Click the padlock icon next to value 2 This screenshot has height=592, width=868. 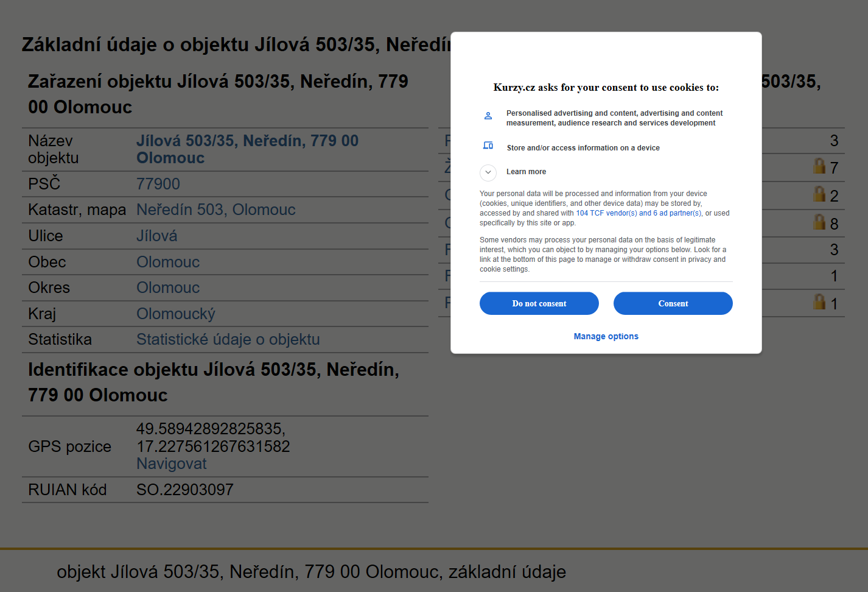click(x=819, y=194)
